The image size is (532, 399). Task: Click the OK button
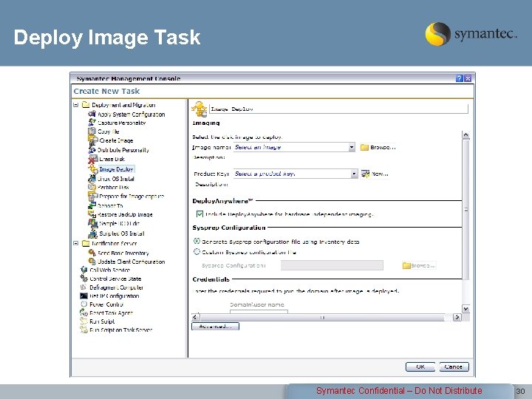(x=420, y=366)
